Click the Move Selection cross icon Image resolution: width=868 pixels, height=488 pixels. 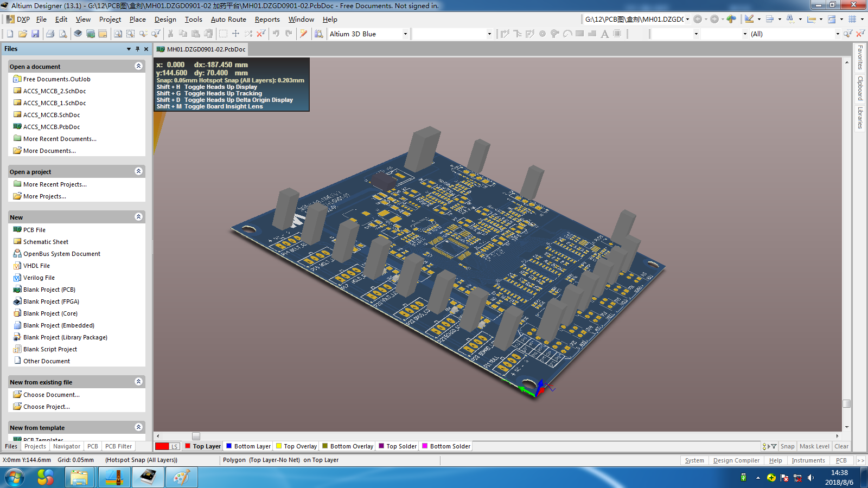click(235, 34)
